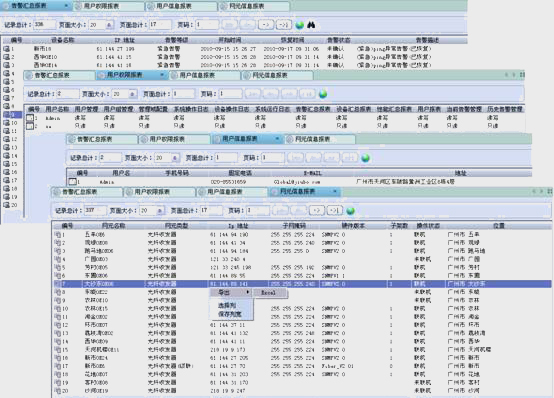Click binoculars search icon in alarm summary toolbar
The image size is (554, 398).
click(311, 25)
